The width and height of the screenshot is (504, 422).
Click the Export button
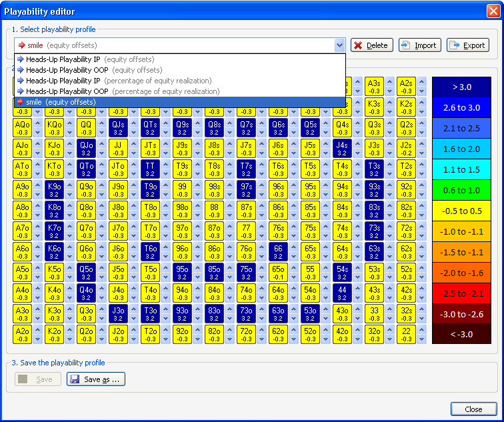point(468,45)
